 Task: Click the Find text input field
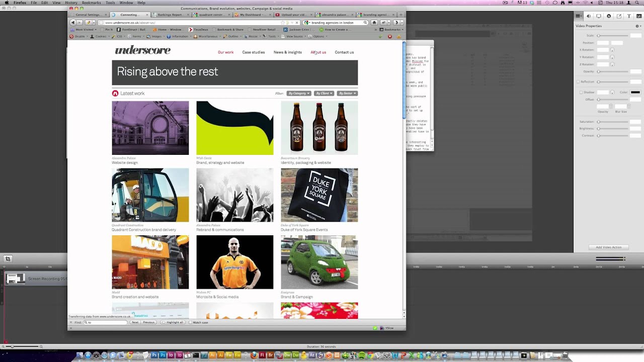(105, 322)
